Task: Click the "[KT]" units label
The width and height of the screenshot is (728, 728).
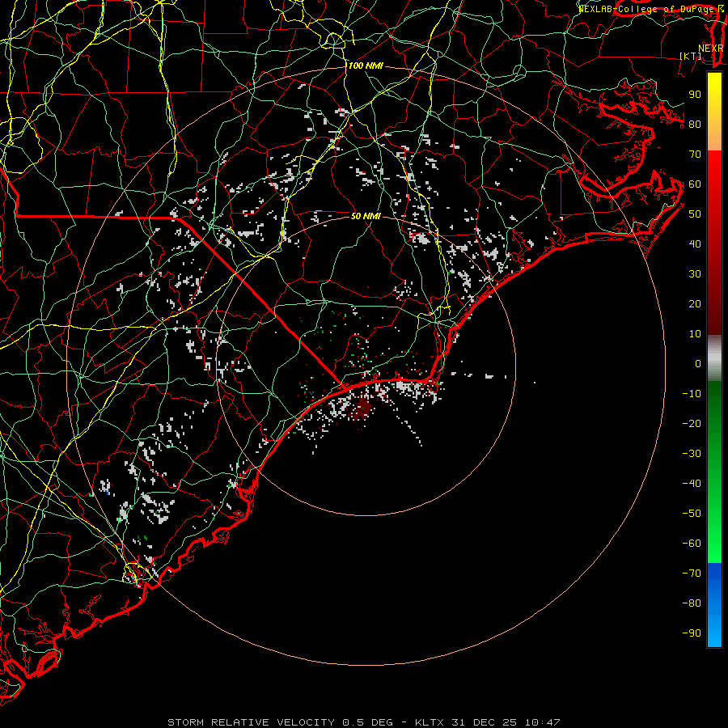Action: point(691,56)
